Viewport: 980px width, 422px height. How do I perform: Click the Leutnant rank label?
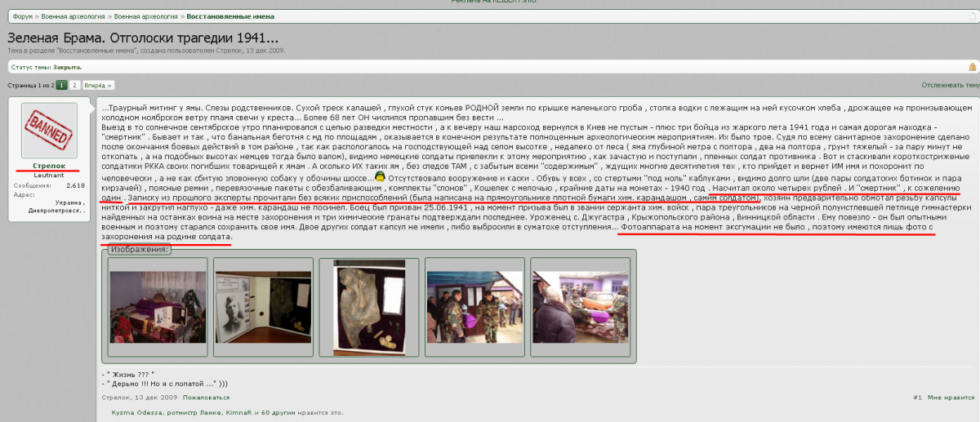point(49,175)
